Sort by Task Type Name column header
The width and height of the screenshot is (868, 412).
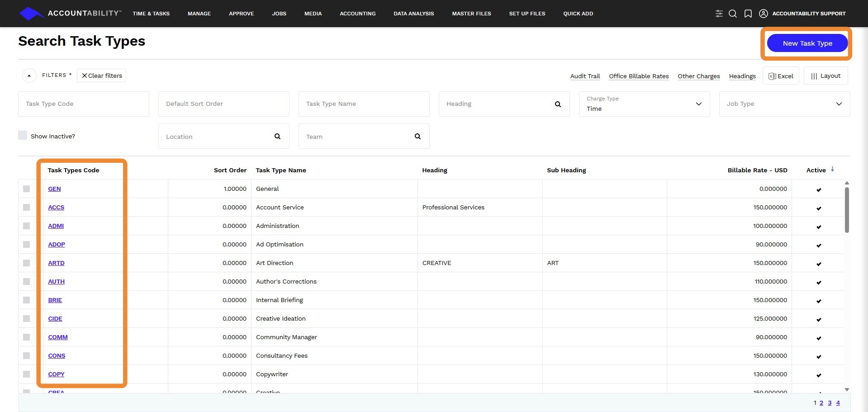(x=281, y=170)
